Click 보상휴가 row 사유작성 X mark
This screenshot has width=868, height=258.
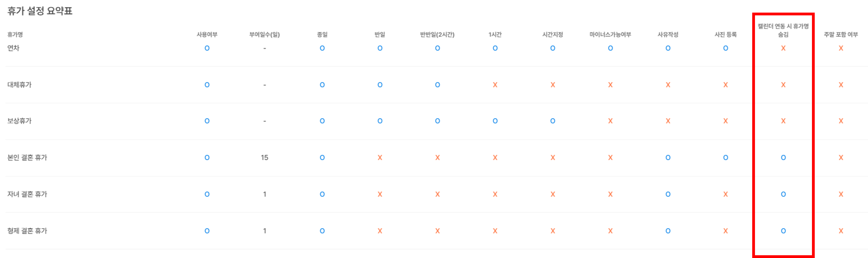click(x=668, y=121)
